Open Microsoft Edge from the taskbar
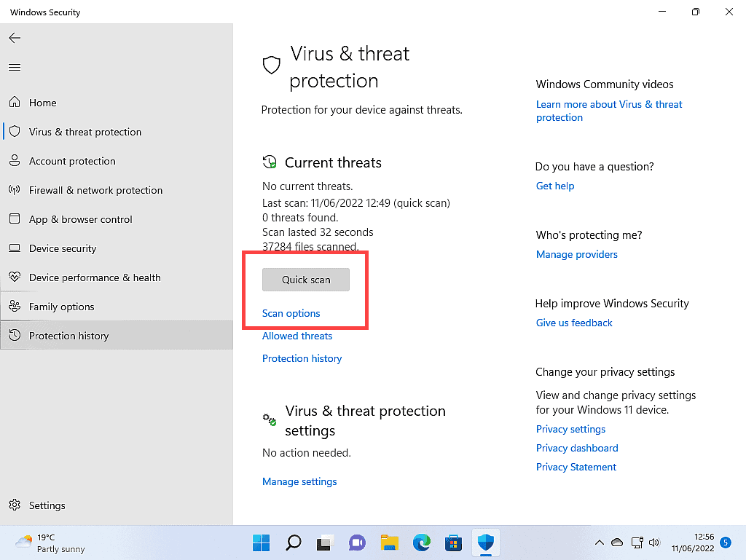This screenshot has height=560, width=746. pos(421,543)
